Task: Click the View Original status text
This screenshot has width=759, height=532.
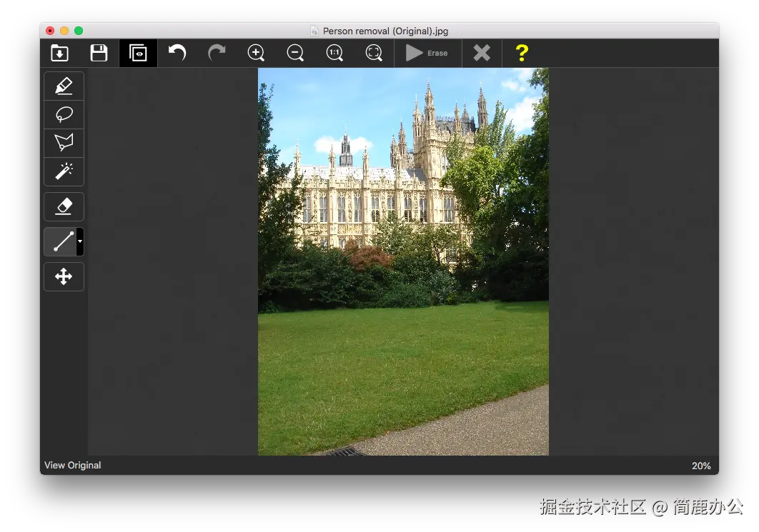Action: 73,466
